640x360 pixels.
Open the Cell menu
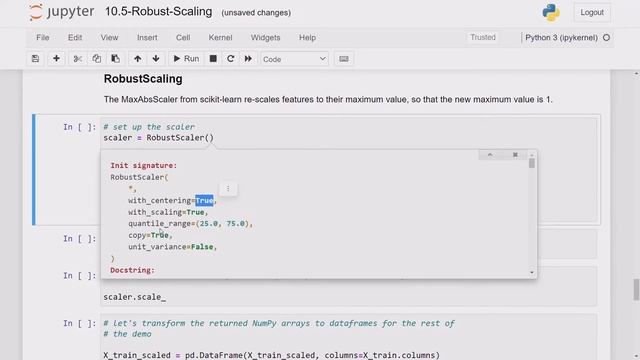183,38
